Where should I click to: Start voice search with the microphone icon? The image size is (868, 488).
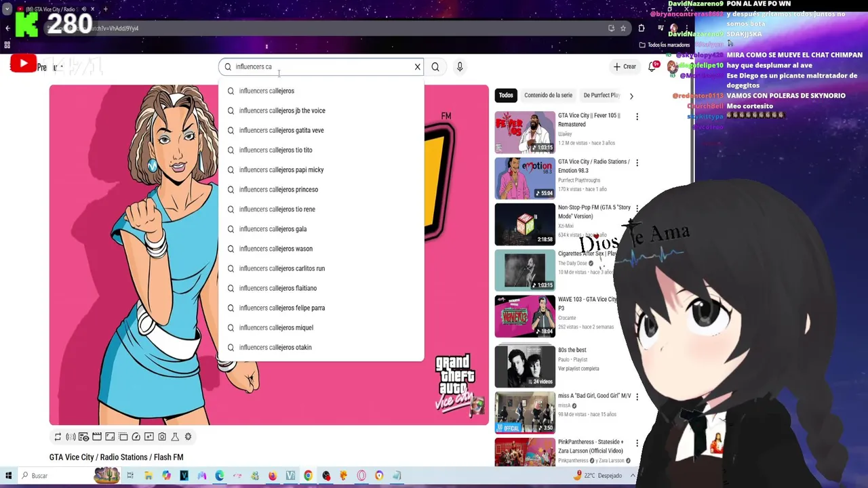[460, 66]
